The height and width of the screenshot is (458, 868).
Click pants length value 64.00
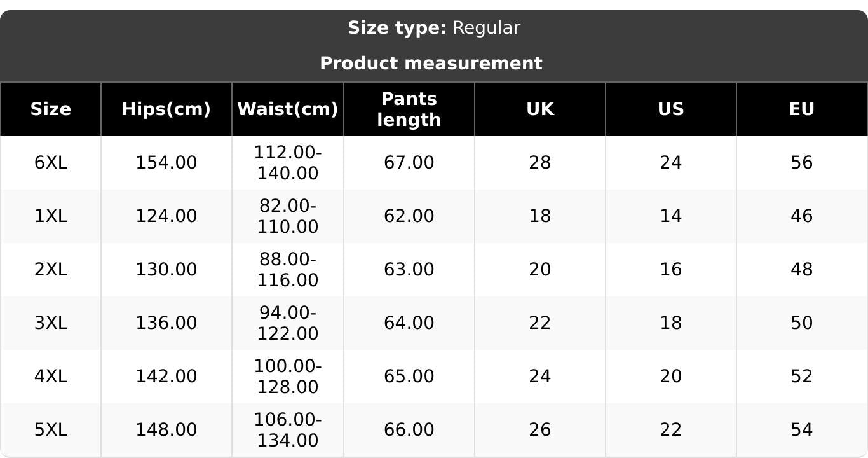click(x=409, y=323)
